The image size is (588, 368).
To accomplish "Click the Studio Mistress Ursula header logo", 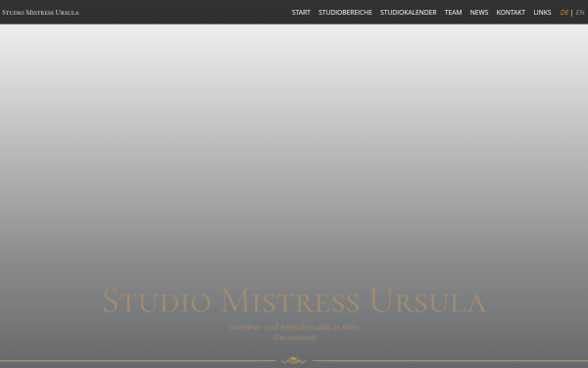I will point(40,13).
